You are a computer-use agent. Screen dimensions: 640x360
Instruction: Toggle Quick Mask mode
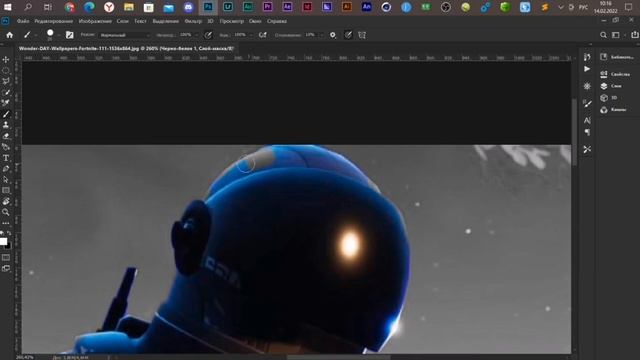6,258
